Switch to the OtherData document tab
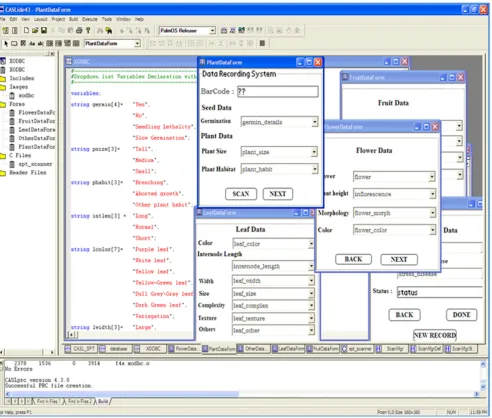This screenshot has height=418, width=492. (x=253, y=349)
